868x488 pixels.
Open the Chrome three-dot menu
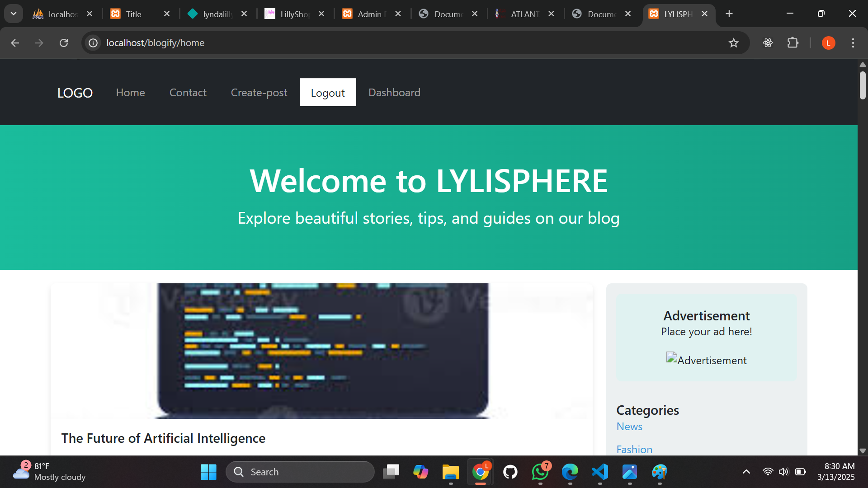pos(853,43)
